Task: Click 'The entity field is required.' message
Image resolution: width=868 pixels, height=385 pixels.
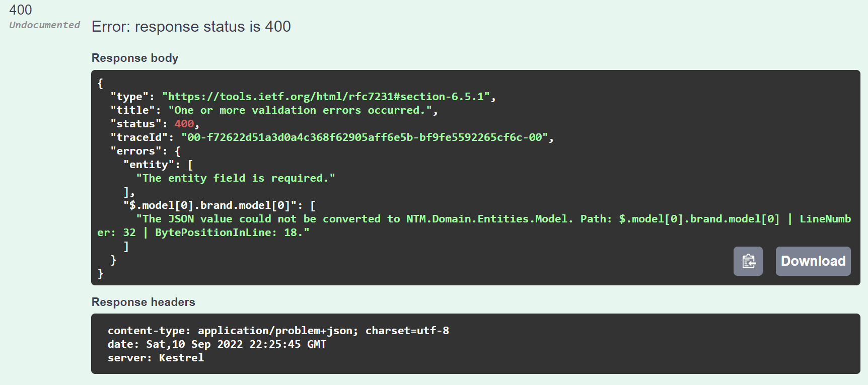Action: click(x=236, y=178)
